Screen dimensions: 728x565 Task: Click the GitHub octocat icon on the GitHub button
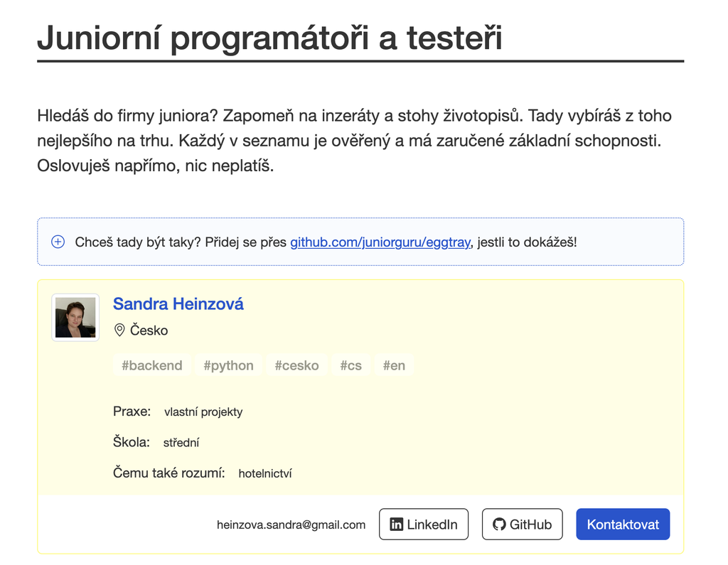point(498,524)
